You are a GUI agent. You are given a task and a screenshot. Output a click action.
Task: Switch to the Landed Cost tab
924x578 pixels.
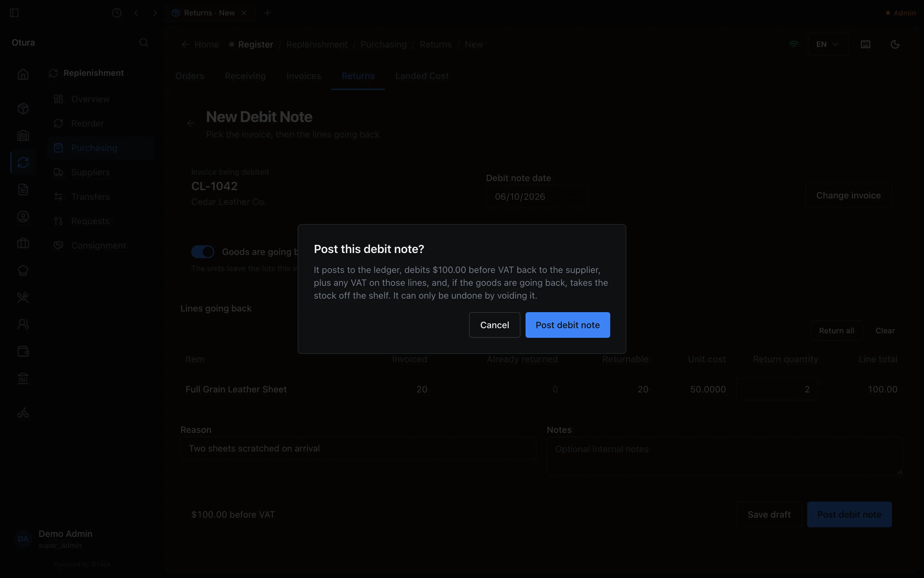[x=422, y=76]
